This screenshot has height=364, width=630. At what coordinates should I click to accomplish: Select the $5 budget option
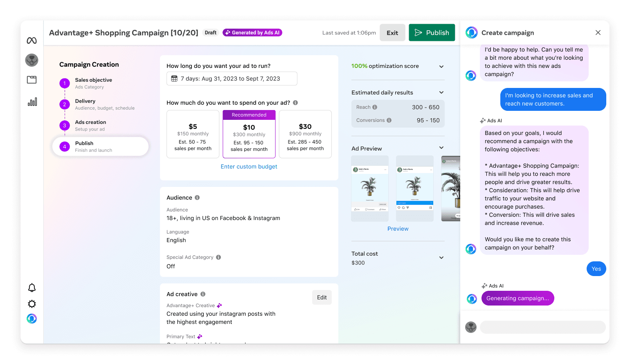[x=193, y=134]
